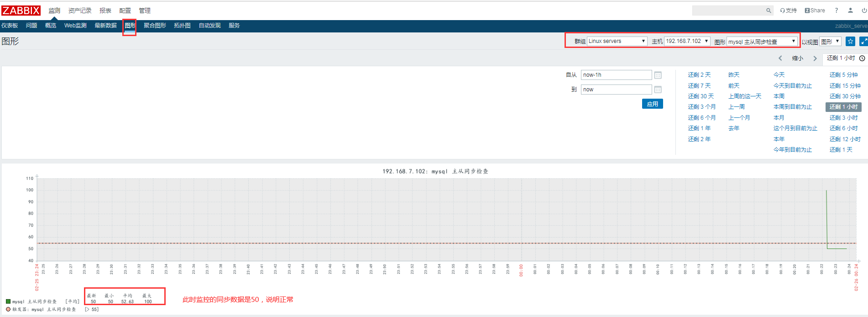Go to previous time period arrow
Image resolution: width=868 pixels, height=317 pixels.
point(780,58)
